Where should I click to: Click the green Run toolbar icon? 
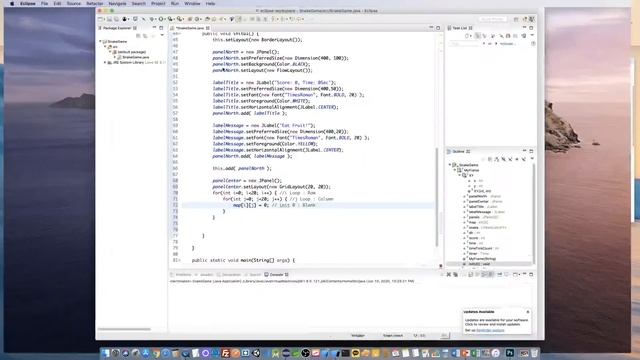161,19
